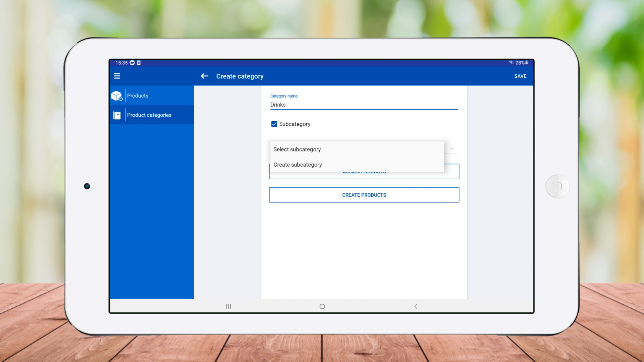Choose Select subcategory option
Screen dimensions: 644x362
tap(297, 149)
